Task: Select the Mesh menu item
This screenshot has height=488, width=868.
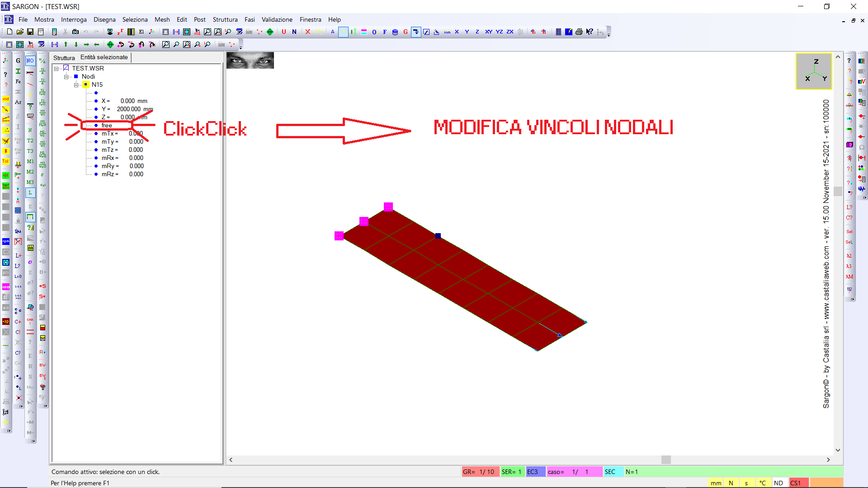Action: coord(161,20)
